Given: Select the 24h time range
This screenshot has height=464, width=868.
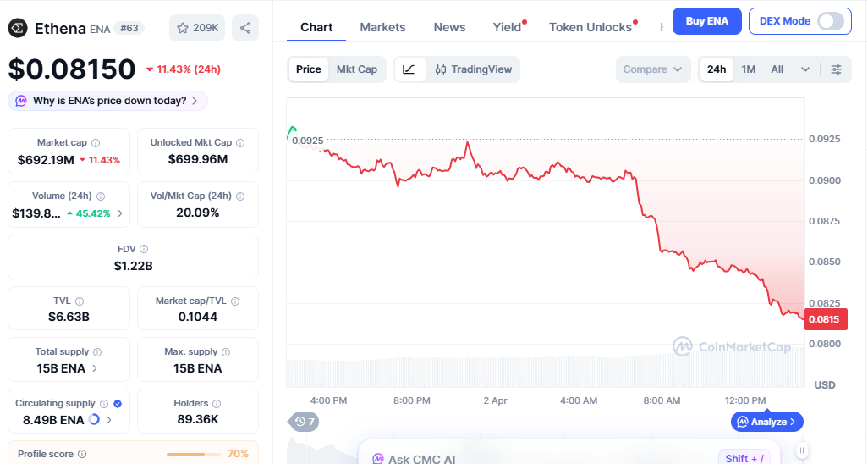Looking at the screenshot, I should pyautogui.click(x=717, y=69).
